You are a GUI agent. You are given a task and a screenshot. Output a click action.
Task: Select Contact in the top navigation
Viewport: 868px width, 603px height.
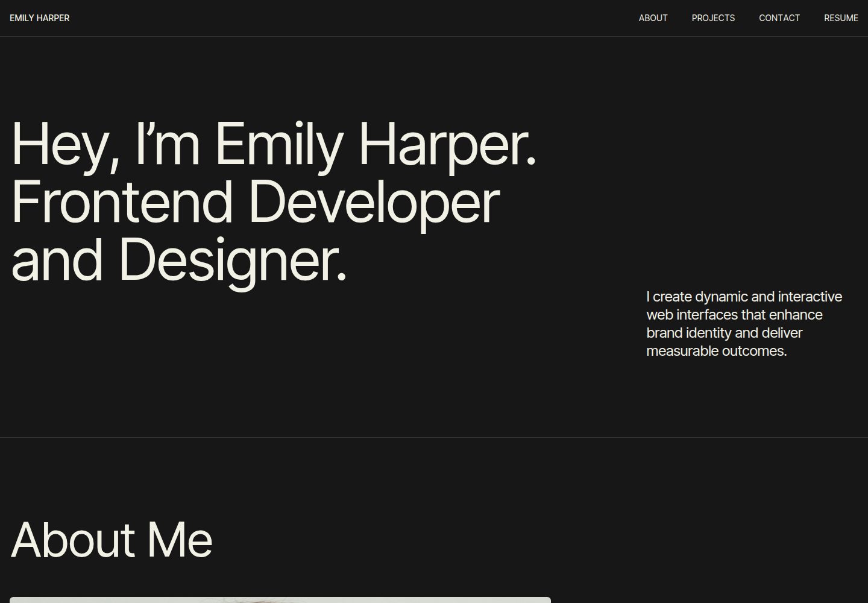(x=779, y=18)
